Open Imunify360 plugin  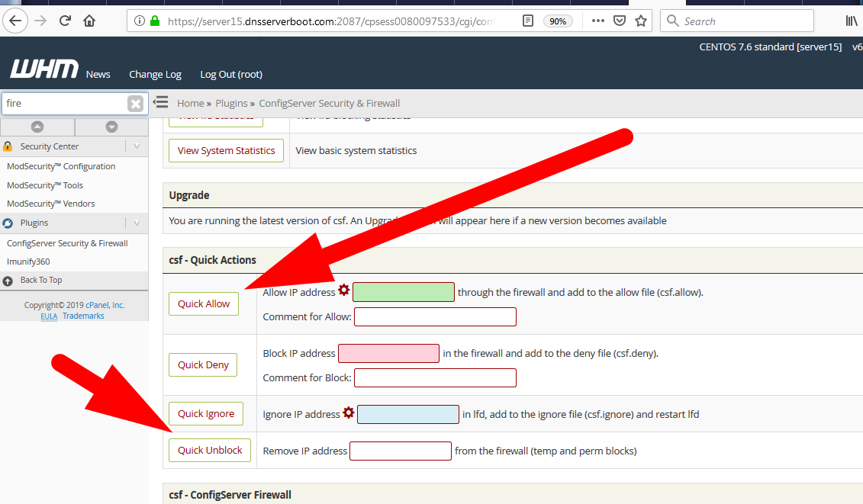(x=28, y=262)
